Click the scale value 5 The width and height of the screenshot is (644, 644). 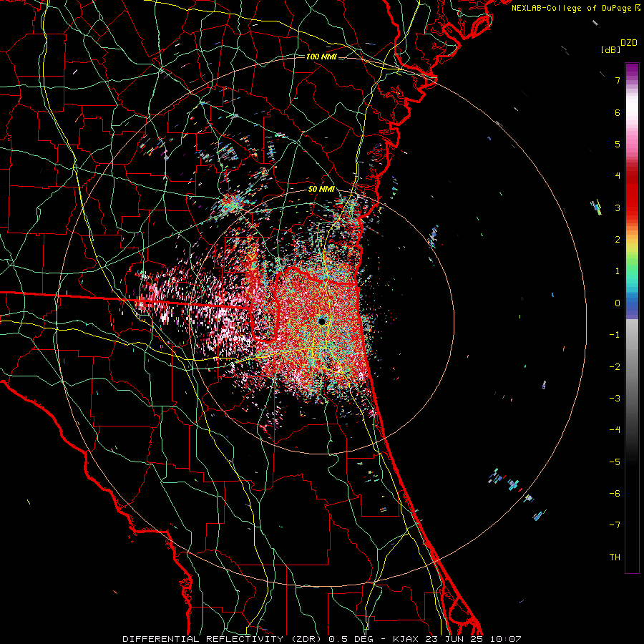pos(618,144)
